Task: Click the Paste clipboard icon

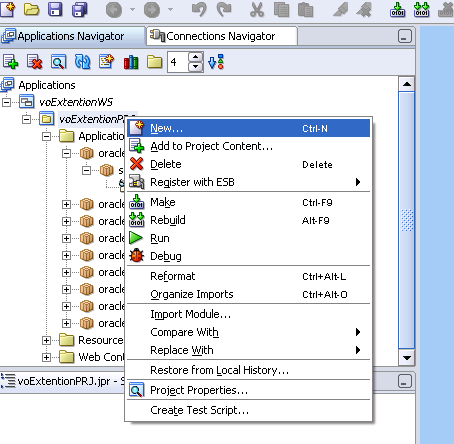Action: point(305,10)
